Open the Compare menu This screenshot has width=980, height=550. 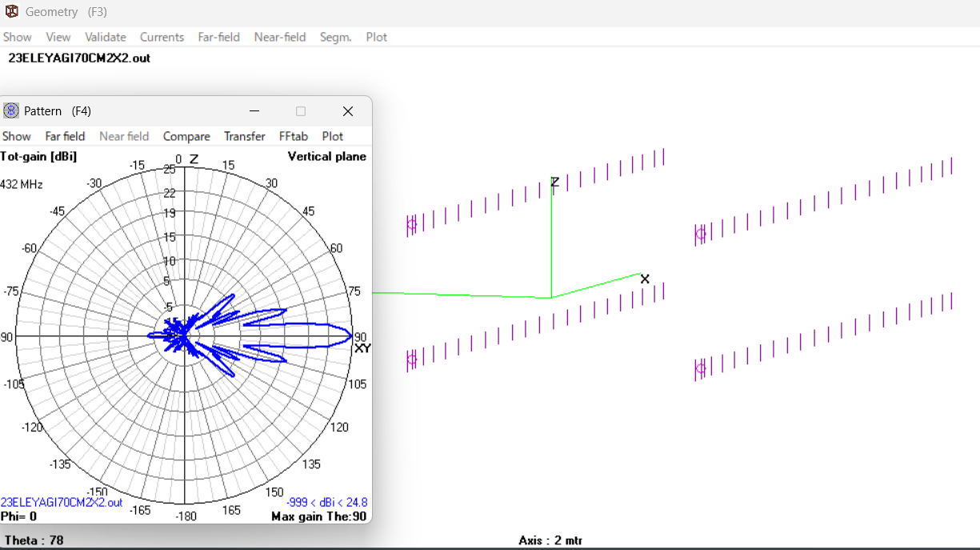click(x=186, y=136)
